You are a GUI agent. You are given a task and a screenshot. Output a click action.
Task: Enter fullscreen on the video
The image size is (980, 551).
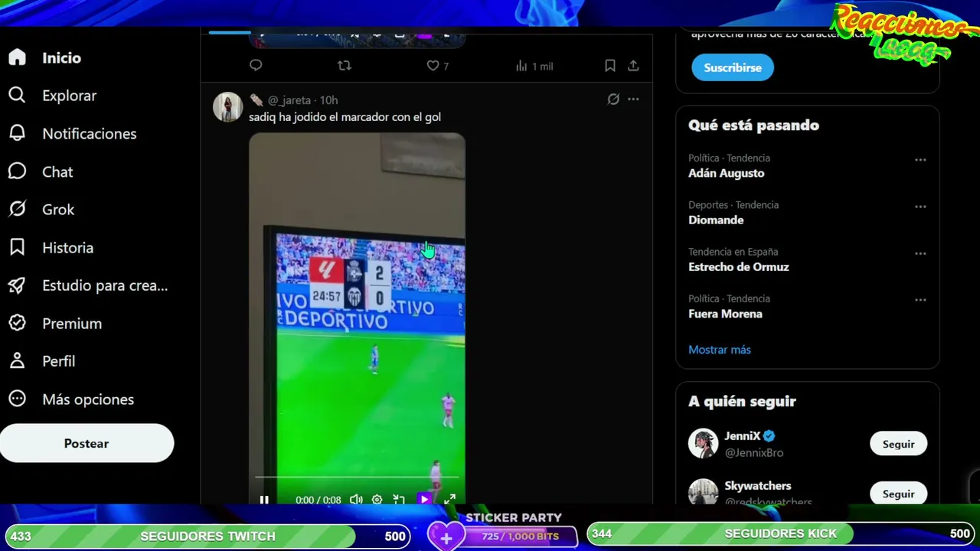click(450, 500)
